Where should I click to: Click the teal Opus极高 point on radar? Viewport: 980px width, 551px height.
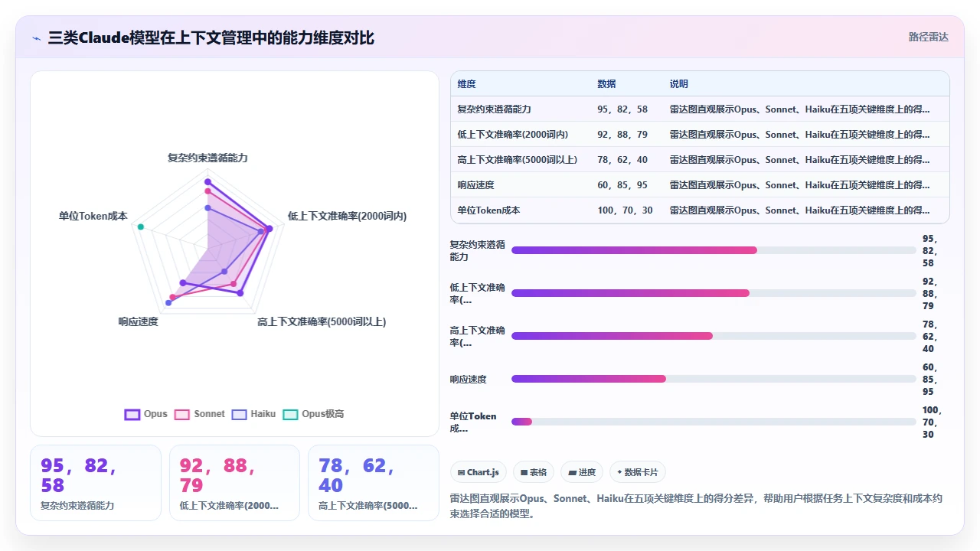click(140, 227)
